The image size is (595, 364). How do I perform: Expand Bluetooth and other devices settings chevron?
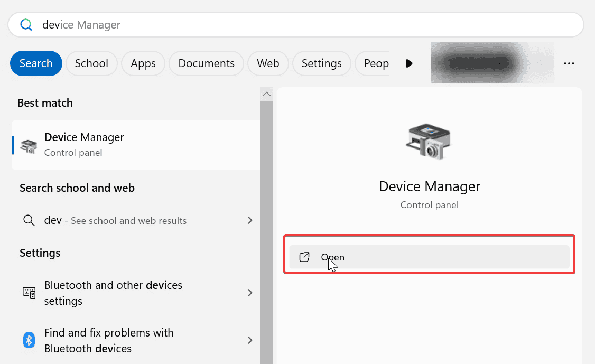click(x=250, y=293)
